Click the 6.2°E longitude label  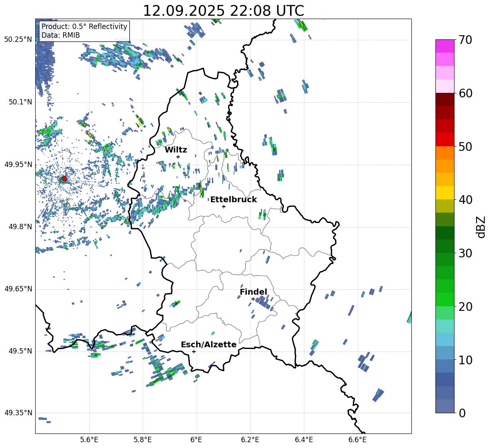tap(250, 440)
